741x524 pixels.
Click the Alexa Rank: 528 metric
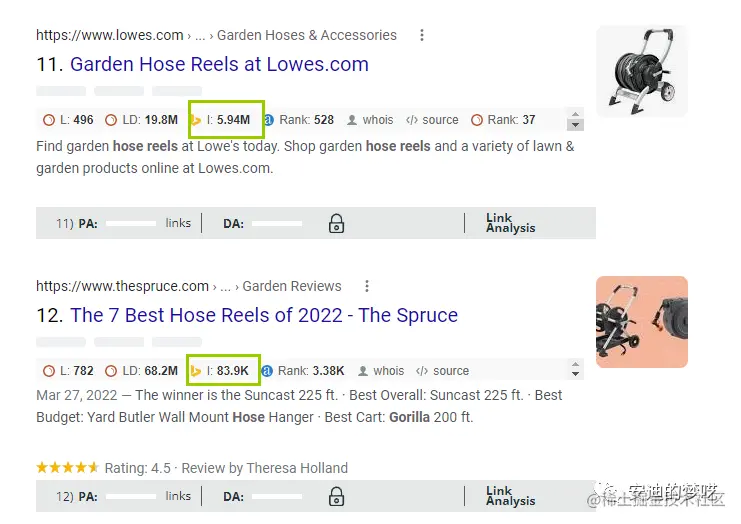[299, 120]
